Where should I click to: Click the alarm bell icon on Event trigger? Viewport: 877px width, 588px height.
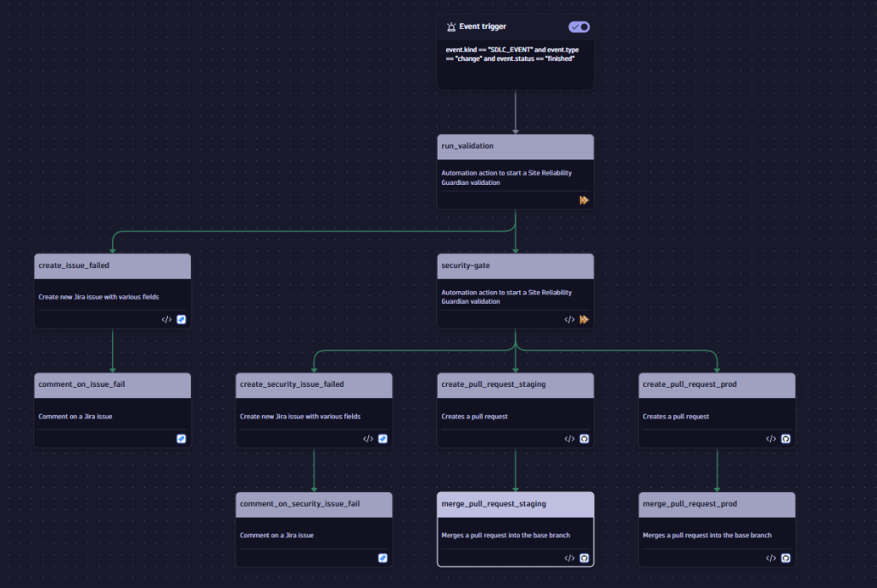pos(450,27)
